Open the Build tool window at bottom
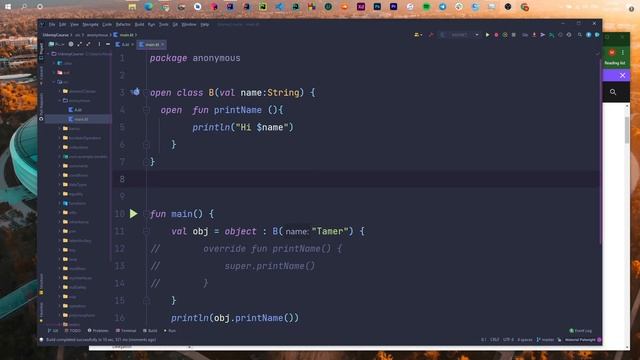 pos(150,331)
